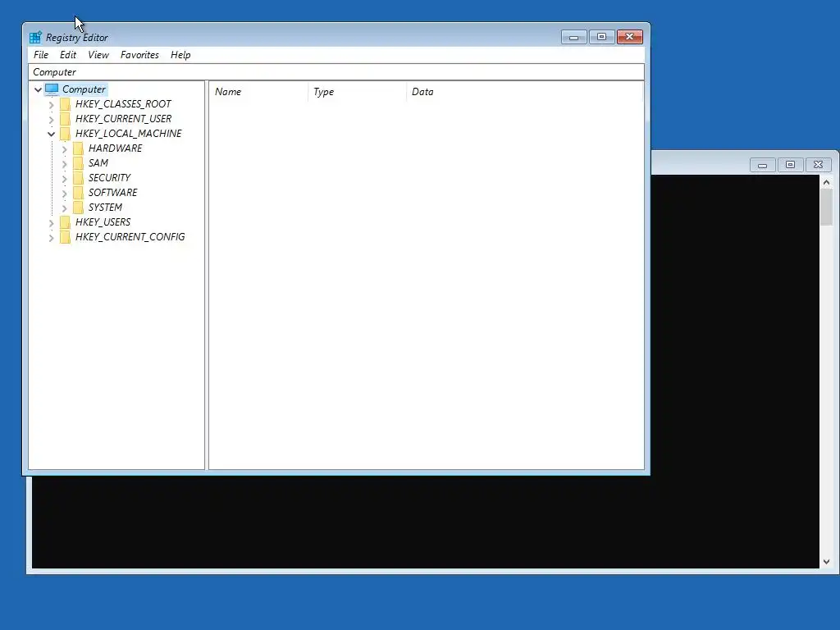Image resolution: width=840 pixels, height=630 pixels.
Task: Collapse the HKEY_LOCAL_MACHINE key
Action: 52,134
